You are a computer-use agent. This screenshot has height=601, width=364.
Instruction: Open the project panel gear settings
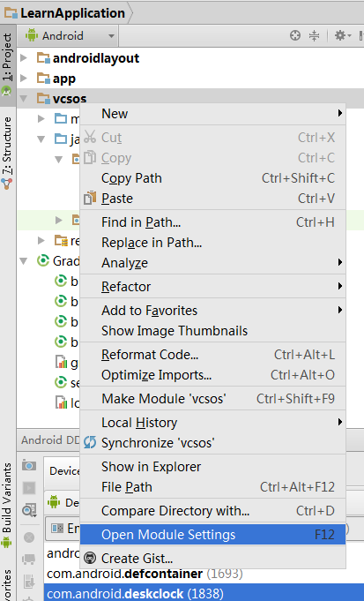[343, 35]
